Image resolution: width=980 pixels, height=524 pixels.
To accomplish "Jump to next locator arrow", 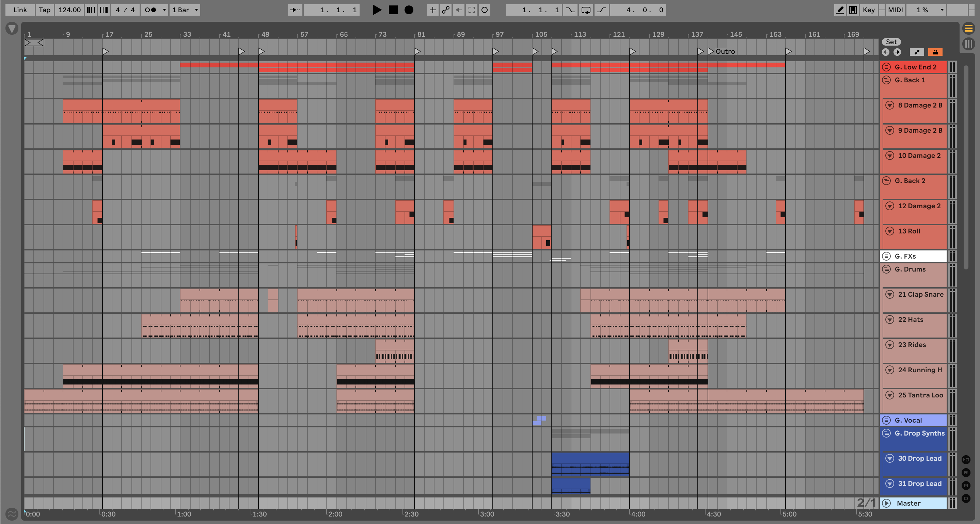I will (x=897, y=52).
